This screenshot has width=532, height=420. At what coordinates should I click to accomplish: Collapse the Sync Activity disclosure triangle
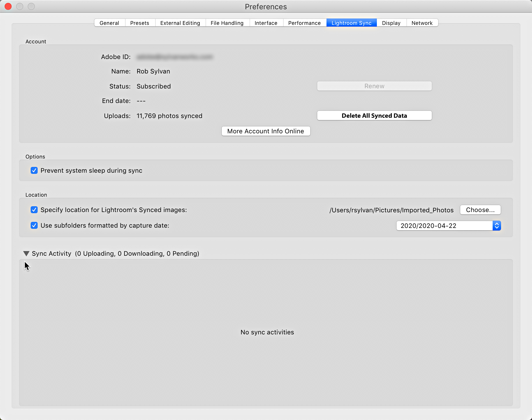tap(26, 254)
